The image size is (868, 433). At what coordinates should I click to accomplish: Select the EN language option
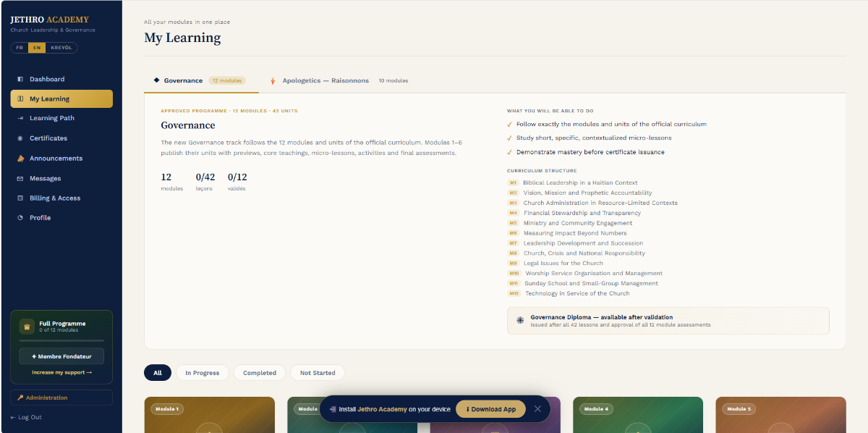(37, 48)
